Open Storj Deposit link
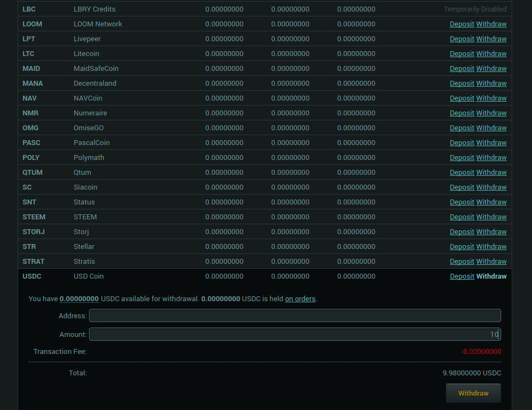Image resolution: width=532 pixels, height=410 pixels. pyautogui.click(x=462, y=232)
